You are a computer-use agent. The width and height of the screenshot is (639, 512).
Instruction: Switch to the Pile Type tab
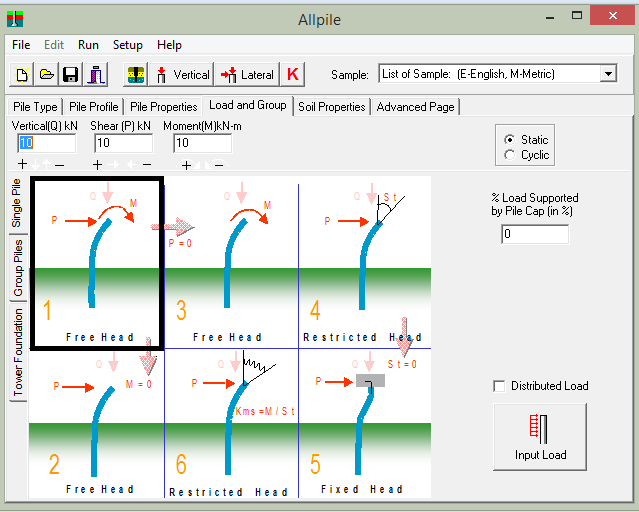tap(35, 107)
